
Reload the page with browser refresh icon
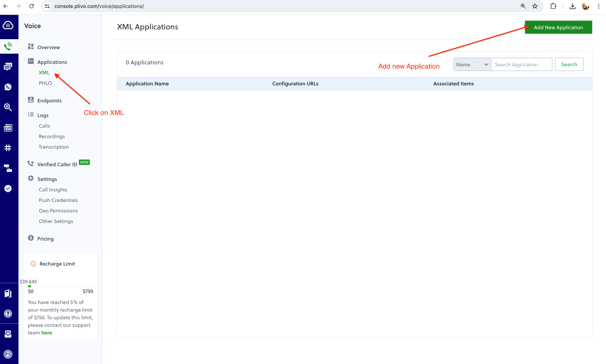point(31,6)
